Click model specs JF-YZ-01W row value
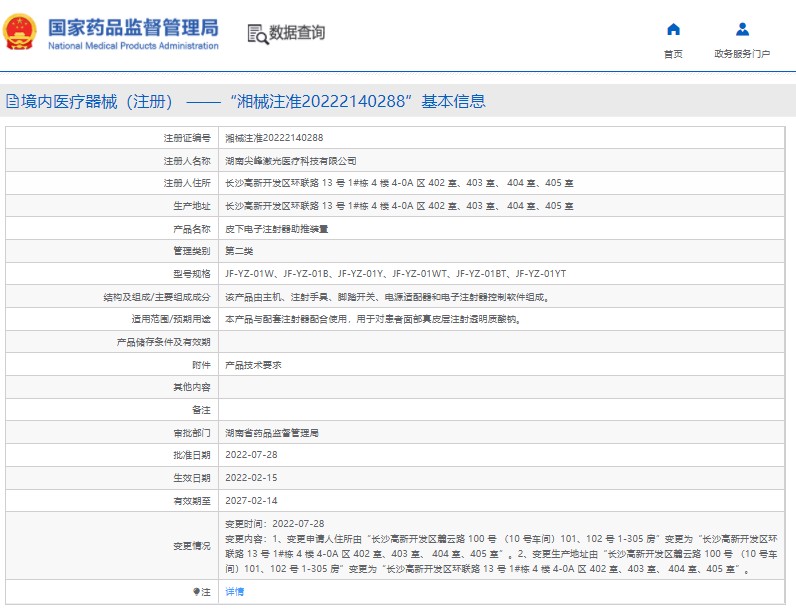Image resolution: width=796 pixels, height=613 pixels. point(395,274)
